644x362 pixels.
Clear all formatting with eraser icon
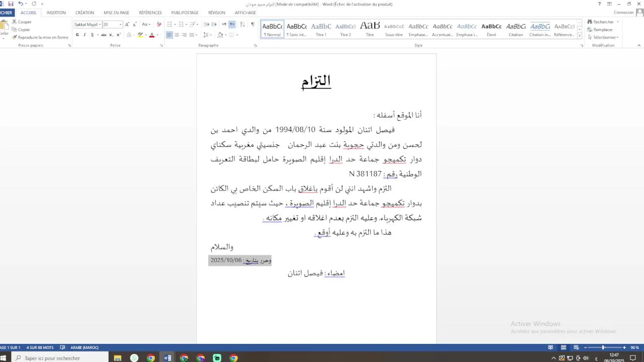point(159,24)
